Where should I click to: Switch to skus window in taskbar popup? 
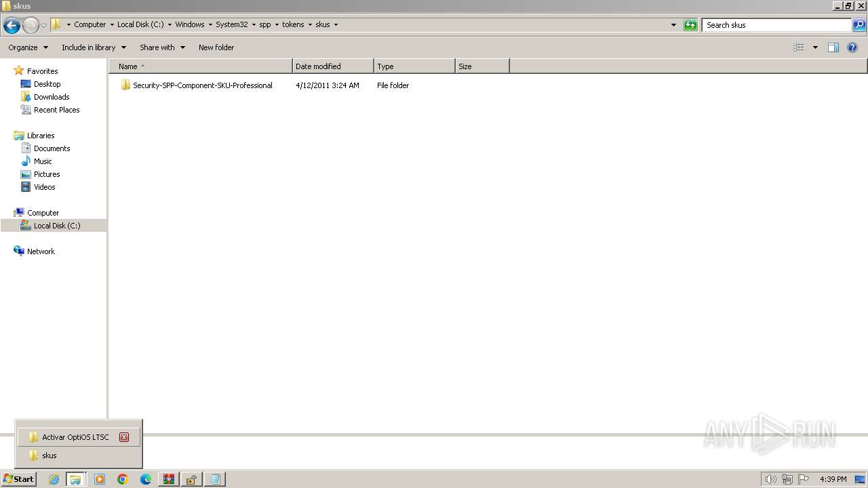point(78,455)
